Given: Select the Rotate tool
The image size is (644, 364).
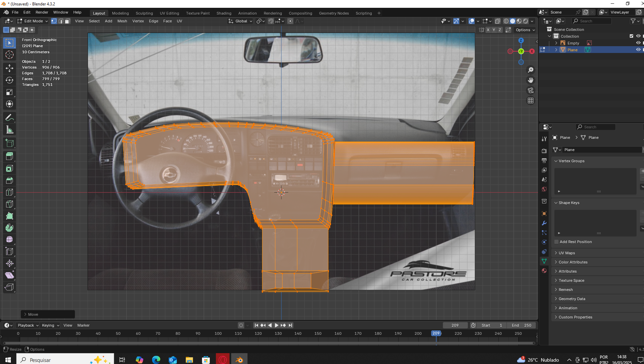Looking at the screenshot, I should point(10,80).
